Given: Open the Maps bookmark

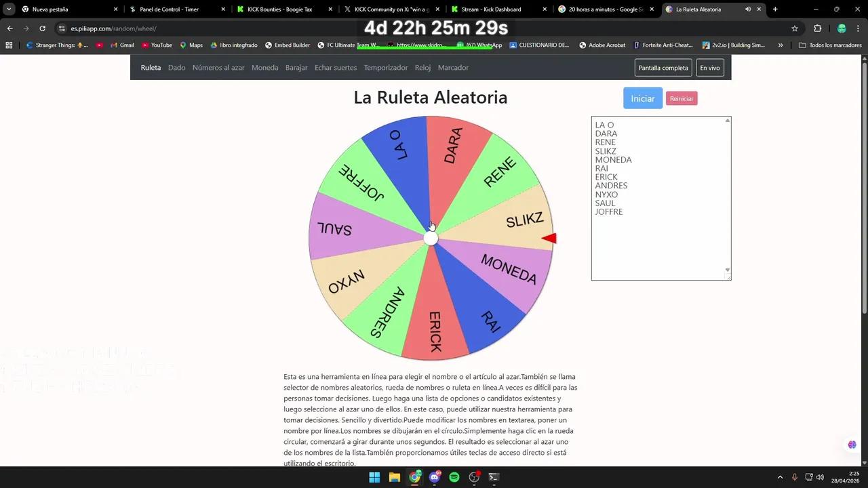Looking at the screenshot, I should pos(191,45).
